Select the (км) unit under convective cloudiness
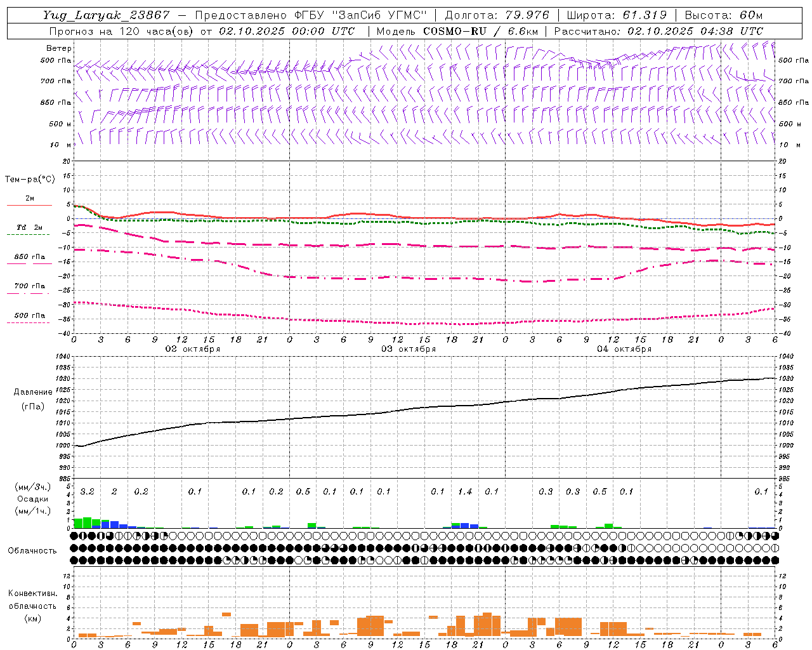 (33, 618)
